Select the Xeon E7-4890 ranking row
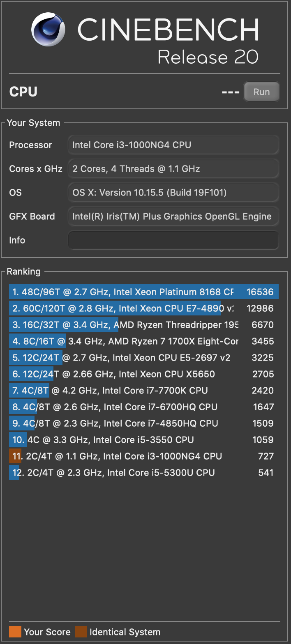 coord(144,308)
